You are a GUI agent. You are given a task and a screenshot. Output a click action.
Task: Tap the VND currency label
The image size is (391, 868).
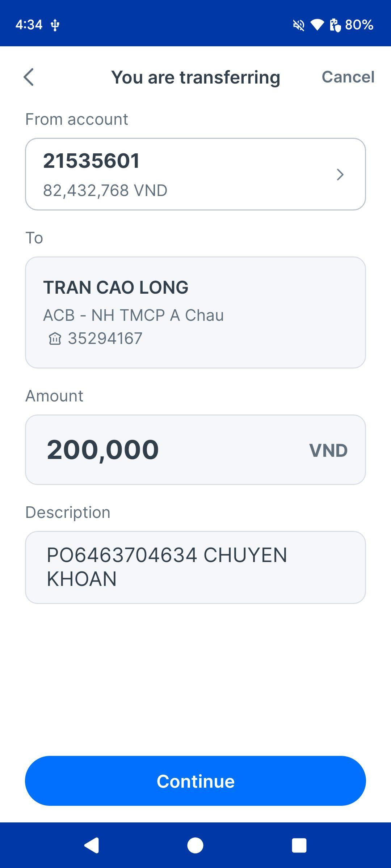pyautogui.click(x=328, y=450)
